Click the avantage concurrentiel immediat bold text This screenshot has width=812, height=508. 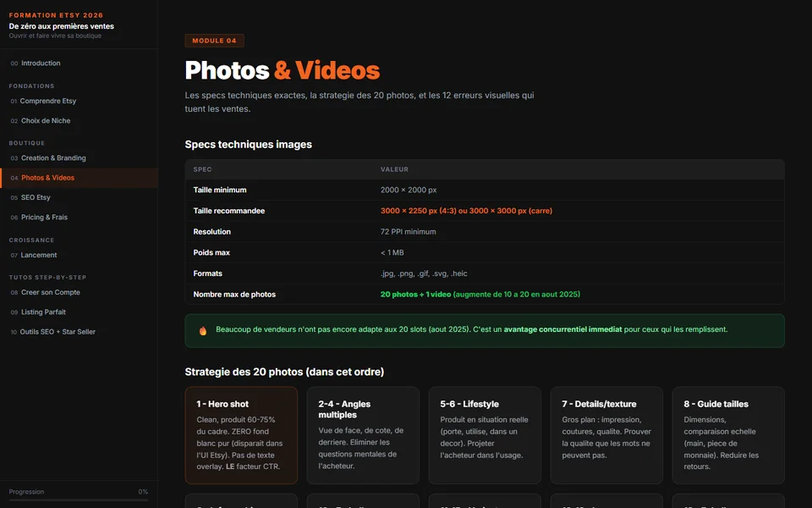click(563, 329)
